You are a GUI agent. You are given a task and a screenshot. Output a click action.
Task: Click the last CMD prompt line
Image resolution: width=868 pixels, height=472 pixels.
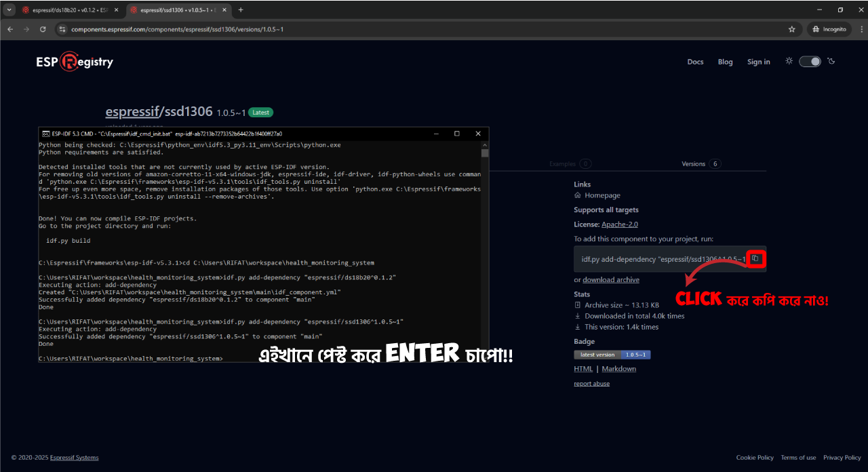coord(130,359)
